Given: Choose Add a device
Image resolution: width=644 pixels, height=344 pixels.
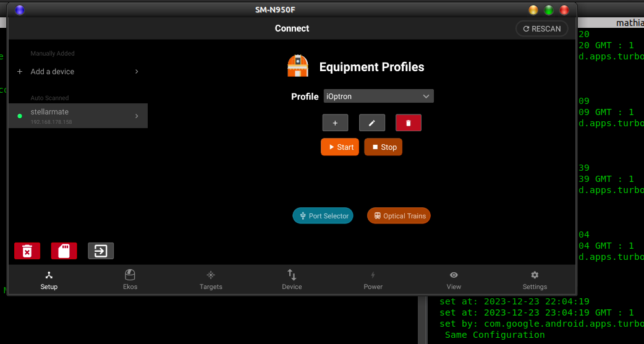Looking at the screenshot, I should pos(78,72).
